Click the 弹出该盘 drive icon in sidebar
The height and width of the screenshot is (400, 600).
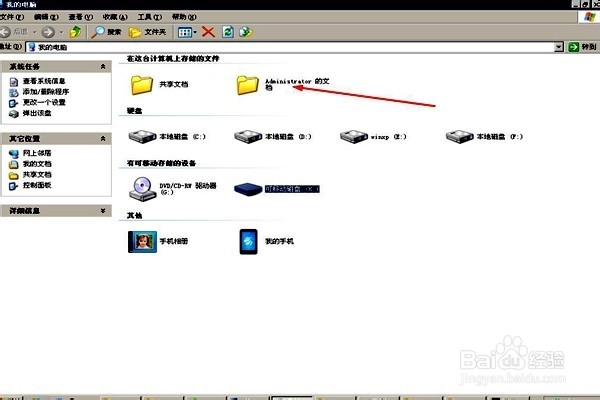point(14,114)
